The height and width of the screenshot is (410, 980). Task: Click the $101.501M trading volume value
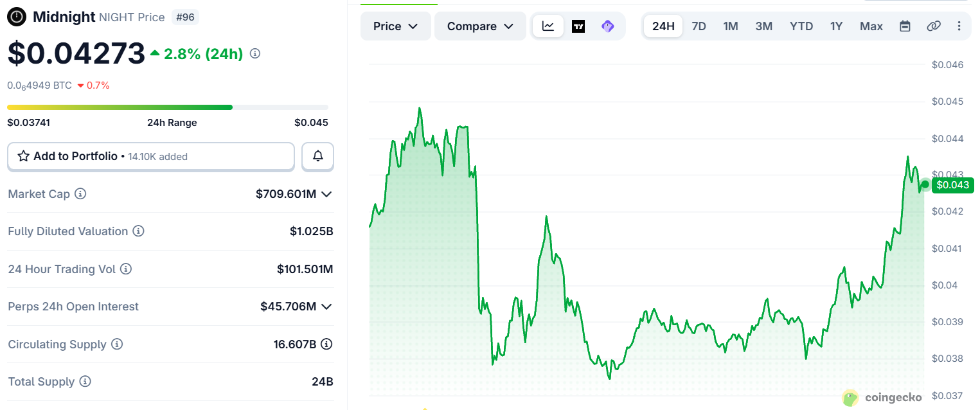[x=305, y=269]
